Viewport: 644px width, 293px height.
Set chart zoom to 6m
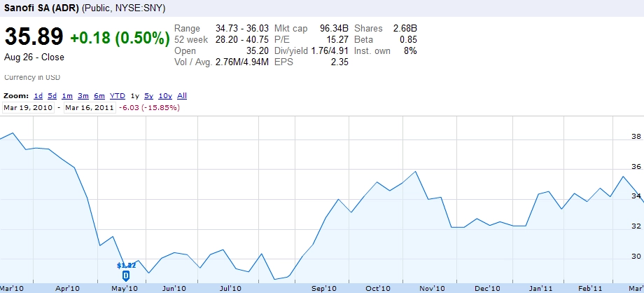click(x=99, y=96)
